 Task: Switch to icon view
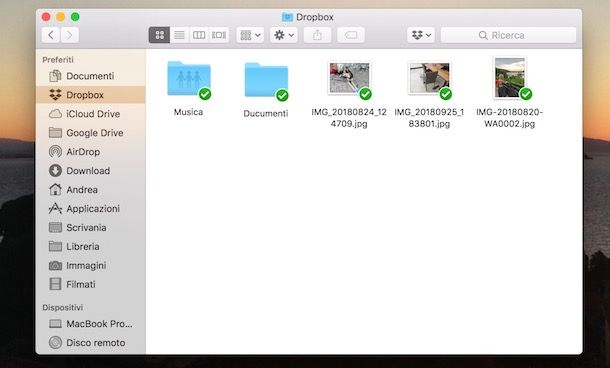pos(160,35)
